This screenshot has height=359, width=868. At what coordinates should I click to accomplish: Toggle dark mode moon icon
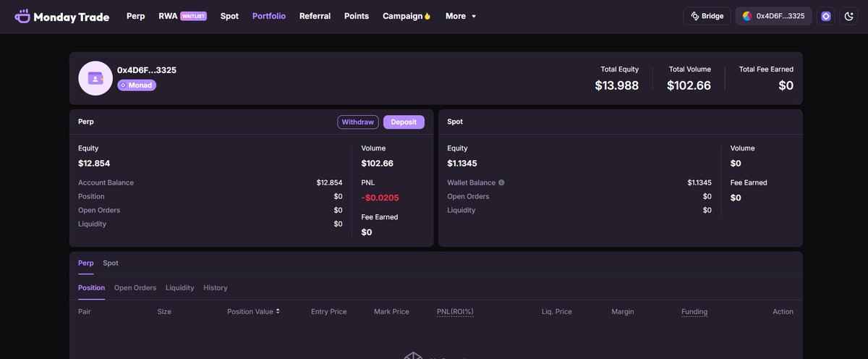point(848,16)
